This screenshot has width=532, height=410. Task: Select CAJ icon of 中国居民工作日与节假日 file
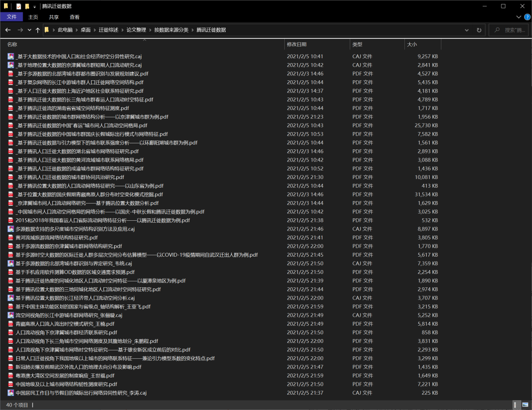(11, 393)
